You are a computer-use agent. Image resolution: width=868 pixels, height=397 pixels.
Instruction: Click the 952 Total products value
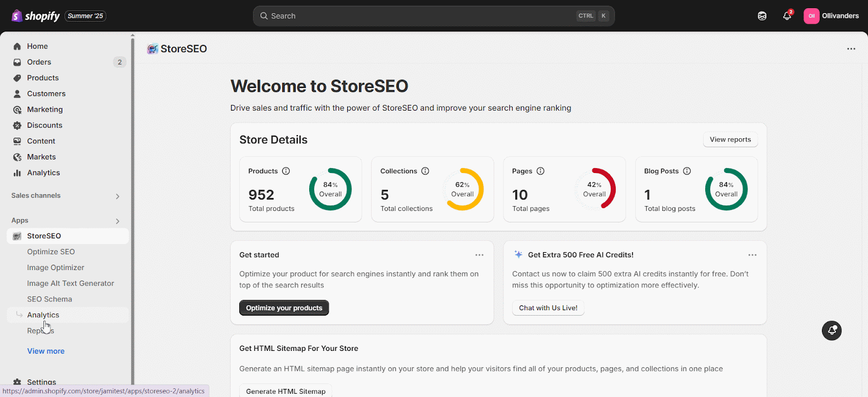[261, 195]
